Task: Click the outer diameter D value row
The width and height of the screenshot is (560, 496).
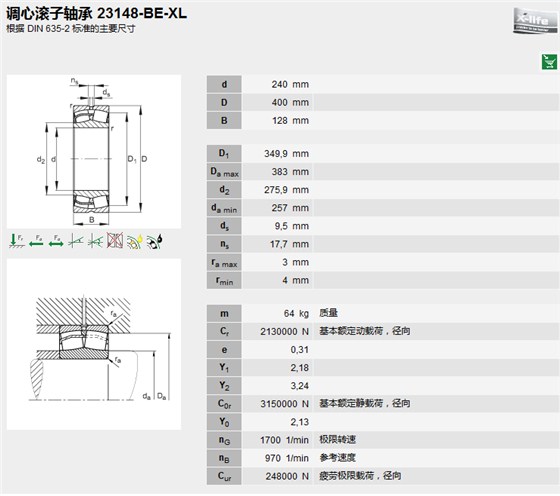Action: click(x=382, y=103)
